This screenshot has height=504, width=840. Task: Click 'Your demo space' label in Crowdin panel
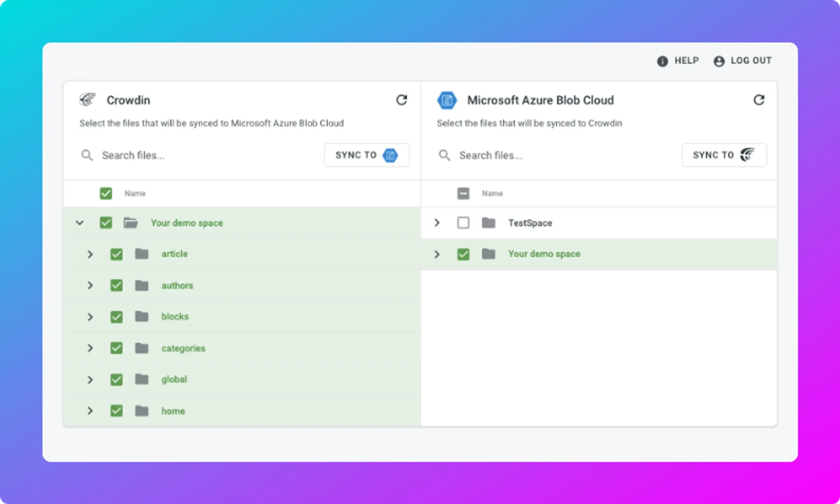point(187,223)
